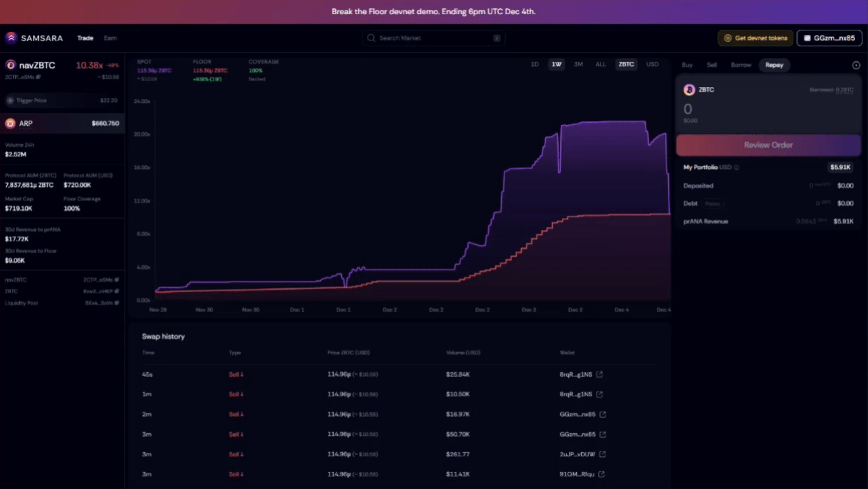Image resolution: width=868 pixels, height=489 pixels.
Task: Switch chart denomination to USD
Action: pos(652,65)
